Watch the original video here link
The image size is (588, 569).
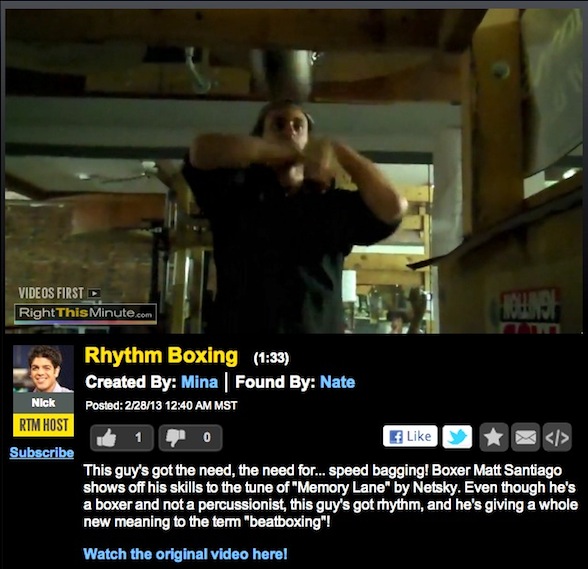click(x=185, y=554)
